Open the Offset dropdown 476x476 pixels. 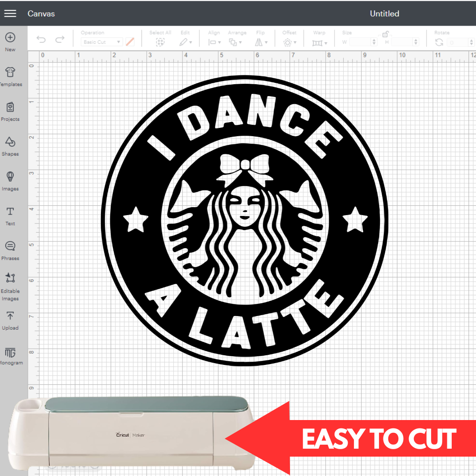click(290, 42)
